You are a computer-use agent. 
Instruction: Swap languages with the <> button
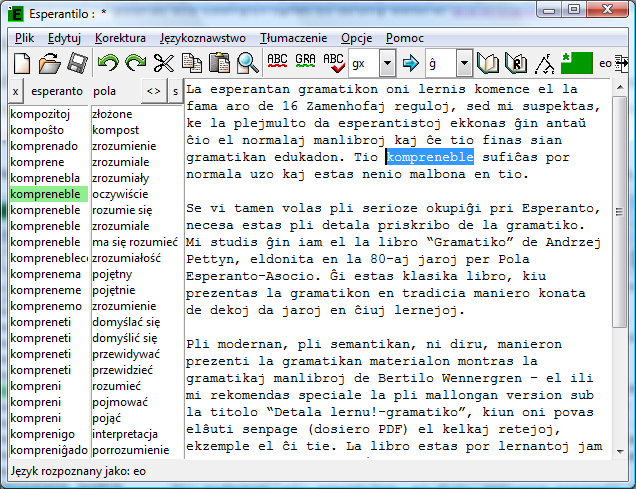click(x=154, y=91)
